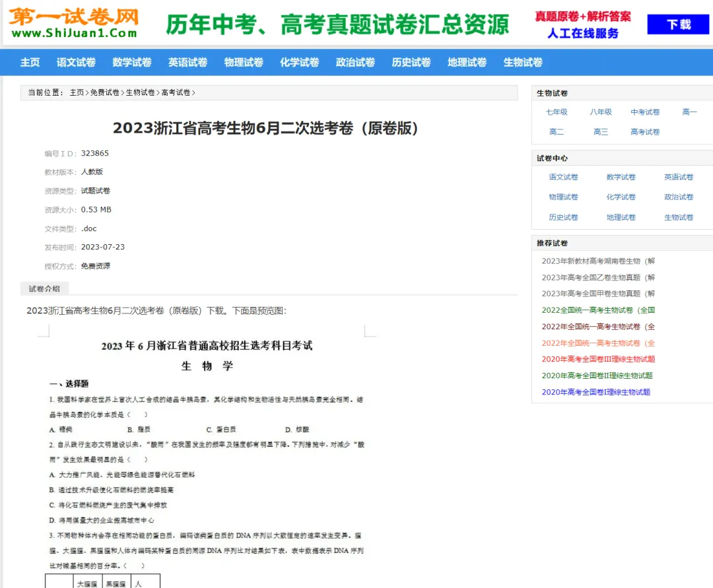This screenshot has height=588, width=713.
Task: Click 生物试卷 in the breadcrumb trail
Action: pyautogui.click(x=140, y=92)
